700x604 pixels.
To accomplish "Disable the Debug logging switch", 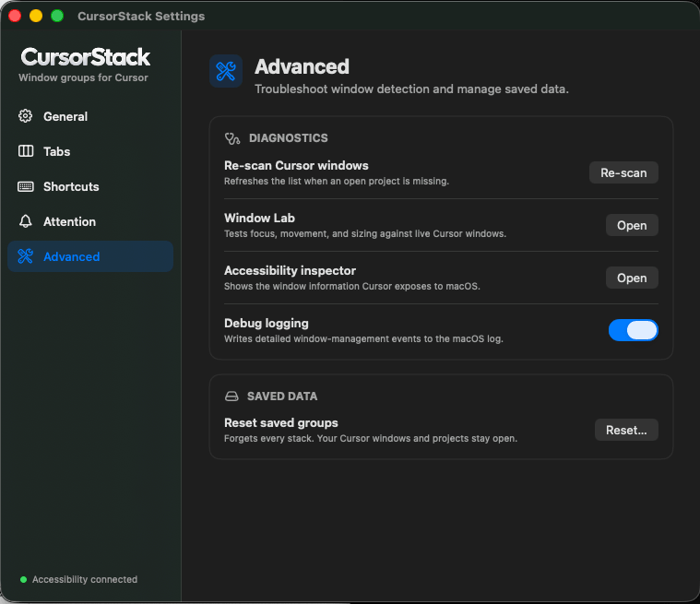I will [633, 330].
